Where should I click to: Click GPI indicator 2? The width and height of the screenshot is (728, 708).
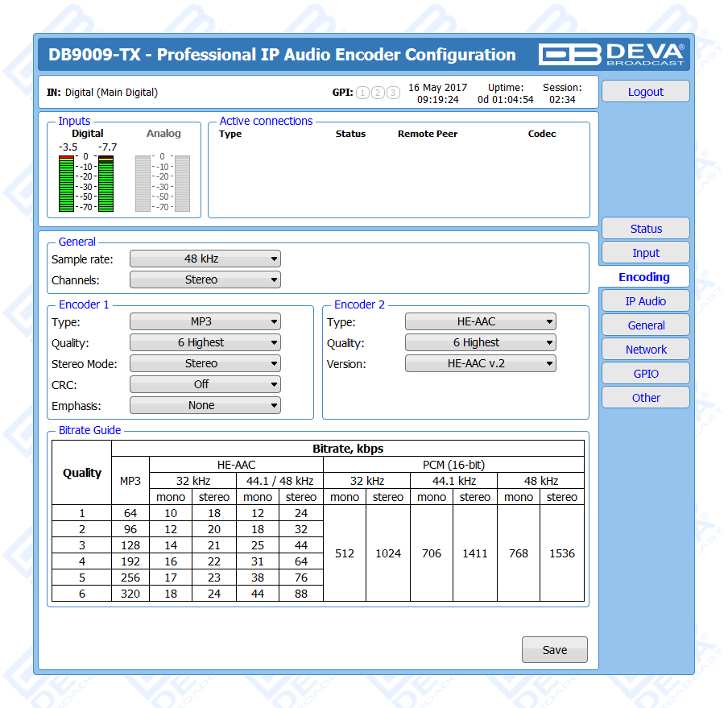378,93
